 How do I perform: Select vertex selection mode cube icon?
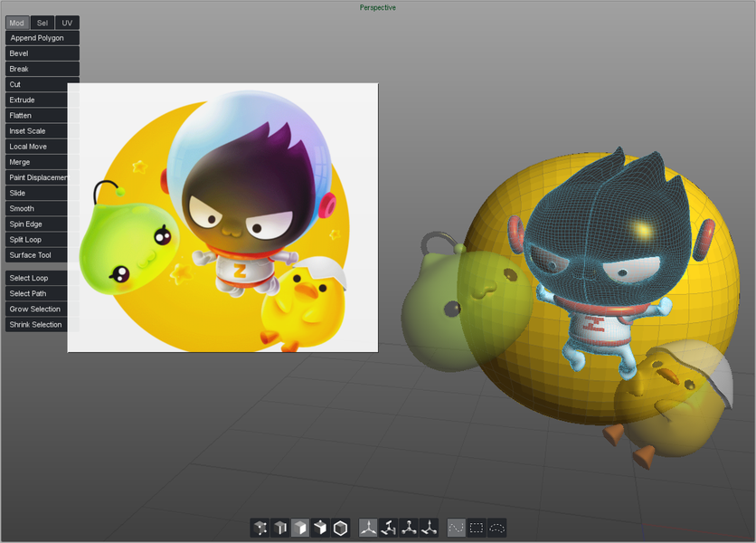click(x=260, y=528)
